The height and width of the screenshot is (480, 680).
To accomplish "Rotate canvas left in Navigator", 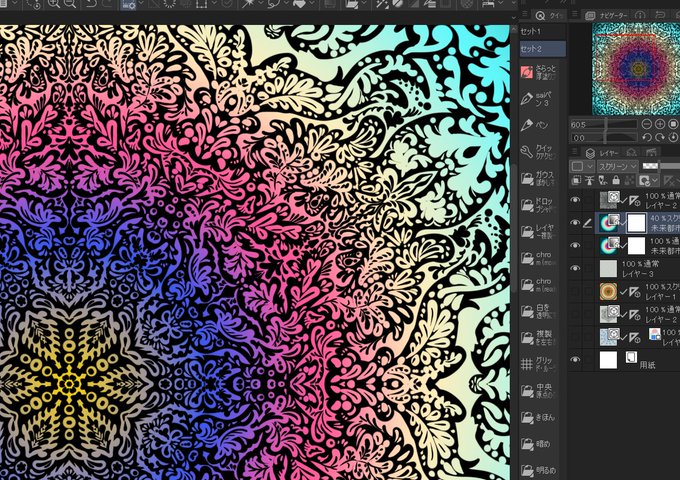I will coord(647,137).
